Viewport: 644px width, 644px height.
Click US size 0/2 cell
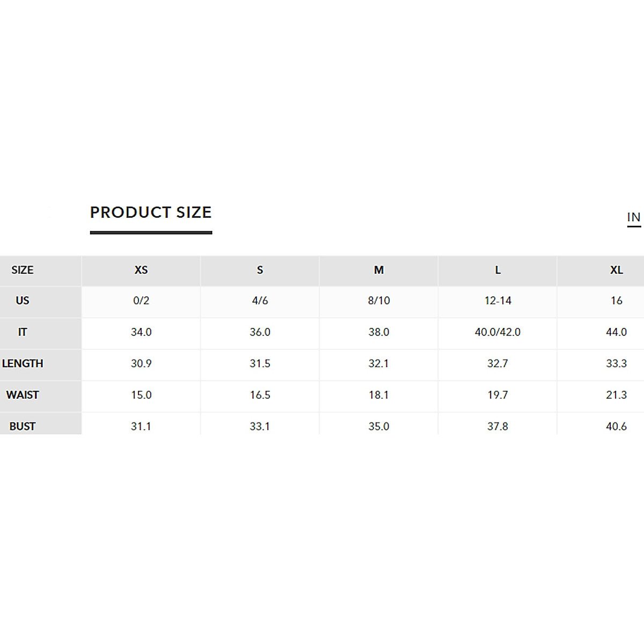click(141, 301)
